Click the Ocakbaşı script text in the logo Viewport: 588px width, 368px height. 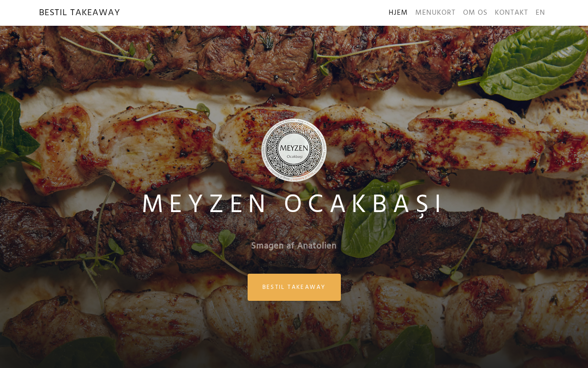pos(294,157)
